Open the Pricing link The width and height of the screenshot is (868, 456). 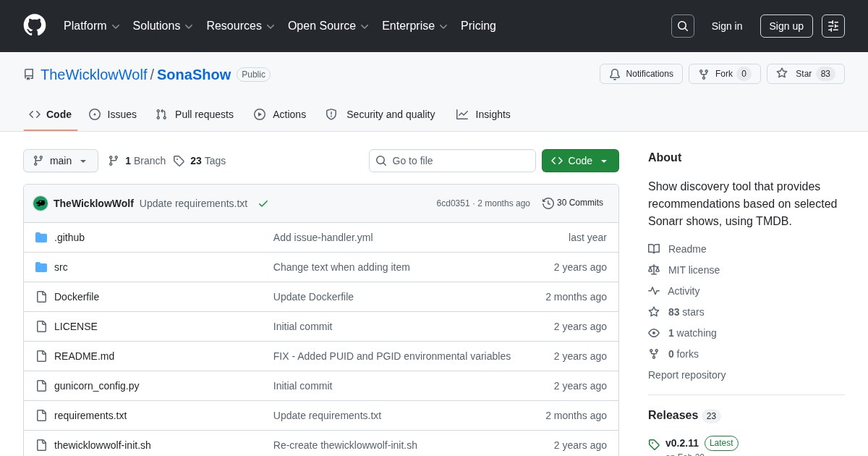478,26
